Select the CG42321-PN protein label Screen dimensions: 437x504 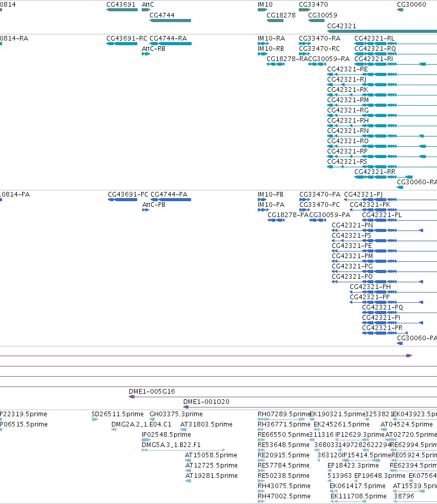(352, 225)
